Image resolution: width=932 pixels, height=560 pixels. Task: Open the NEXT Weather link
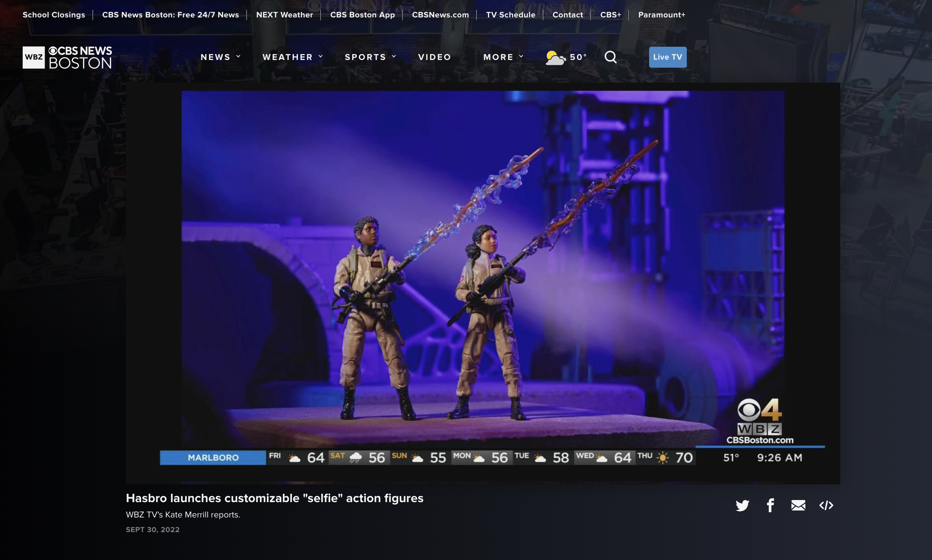click(x=284, y=15)
